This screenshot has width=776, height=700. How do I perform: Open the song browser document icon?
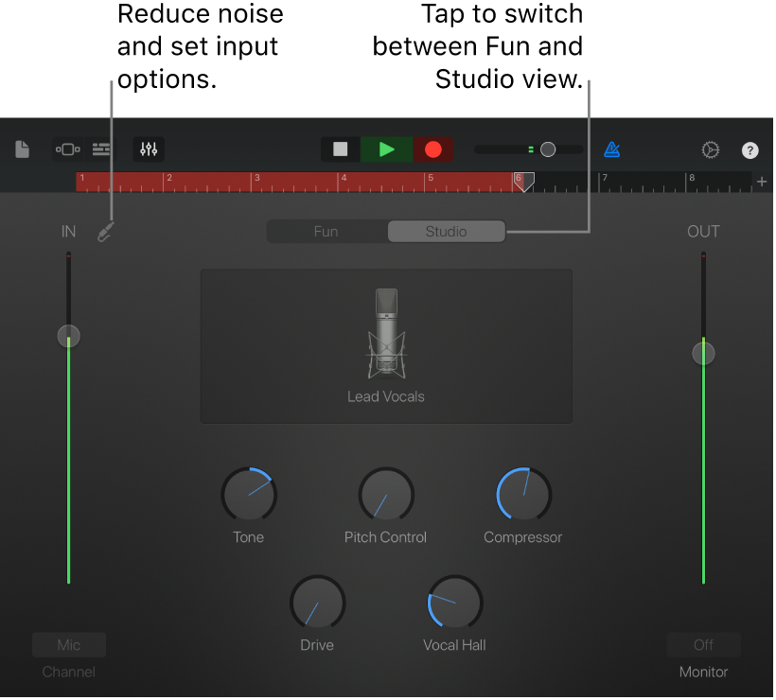(x=21, y=149)
